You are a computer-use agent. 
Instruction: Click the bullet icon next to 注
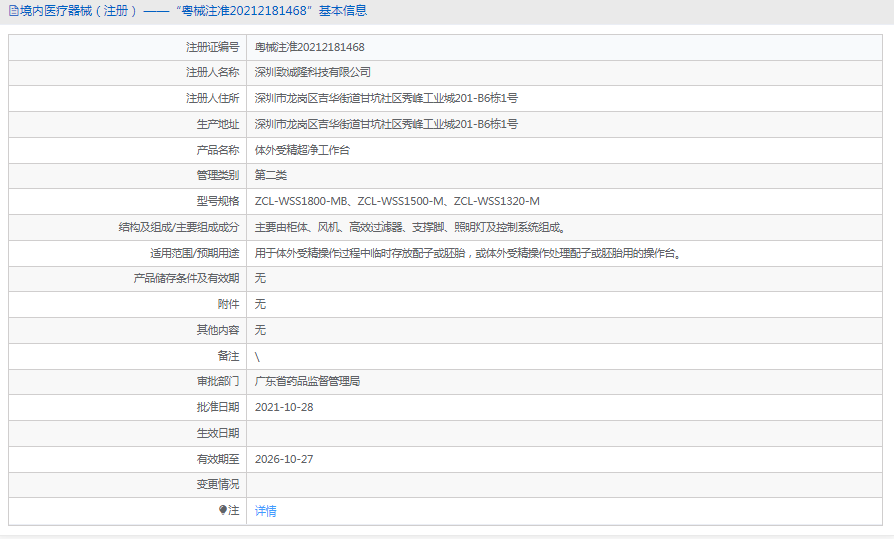[x=223, y=510]
